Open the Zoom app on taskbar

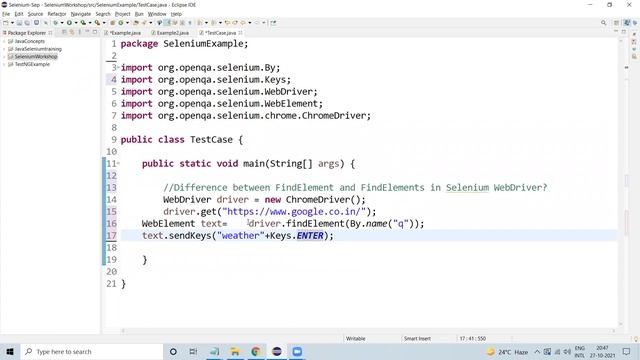click(x=297, y=351)
